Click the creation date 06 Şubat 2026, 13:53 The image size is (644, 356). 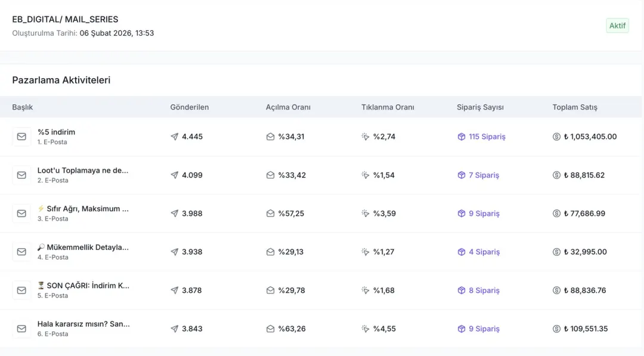pos(117,33)
